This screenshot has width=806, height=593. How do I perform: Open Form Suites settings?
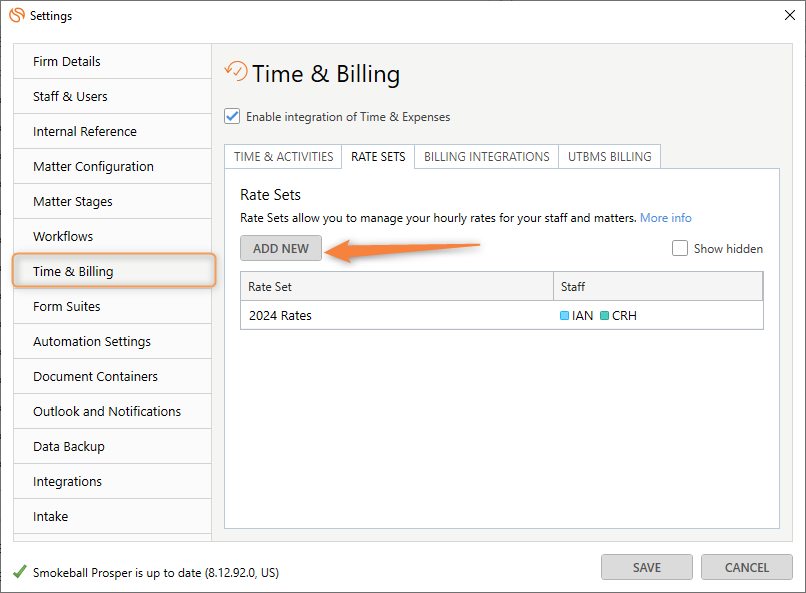tap(113, 307)
